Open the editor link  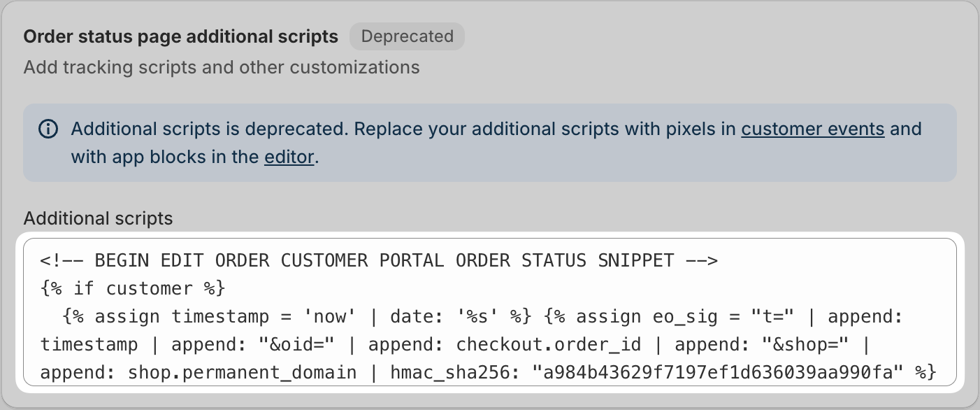(x=289, y=157)
